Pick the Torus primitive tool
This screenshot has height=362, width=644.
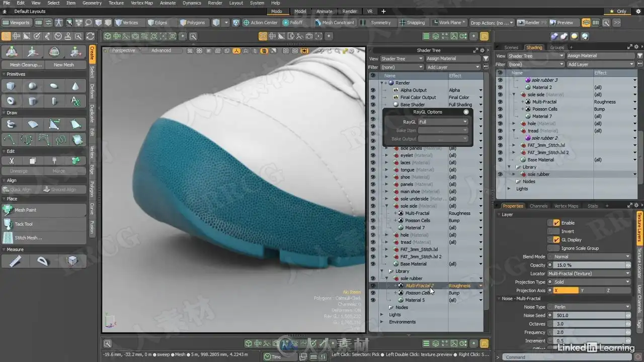(11, 101)
